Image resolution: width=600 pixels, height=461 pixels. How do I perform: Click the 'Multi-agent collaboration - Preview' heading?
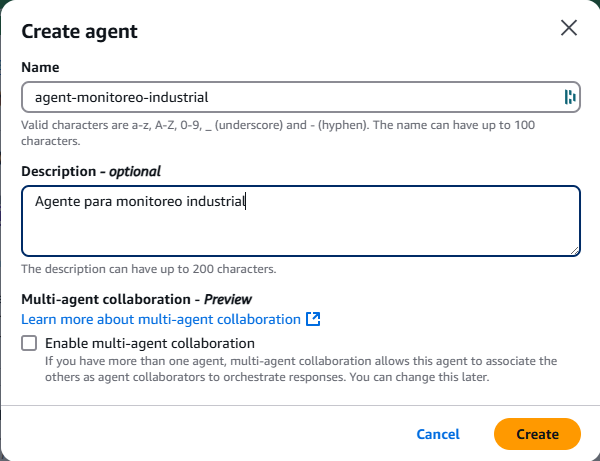[x=136, y=299]
